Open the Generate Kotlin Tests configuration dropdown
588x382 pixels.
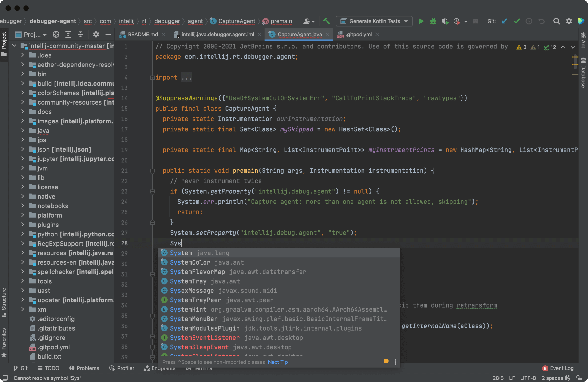click(x=374, y=21)
